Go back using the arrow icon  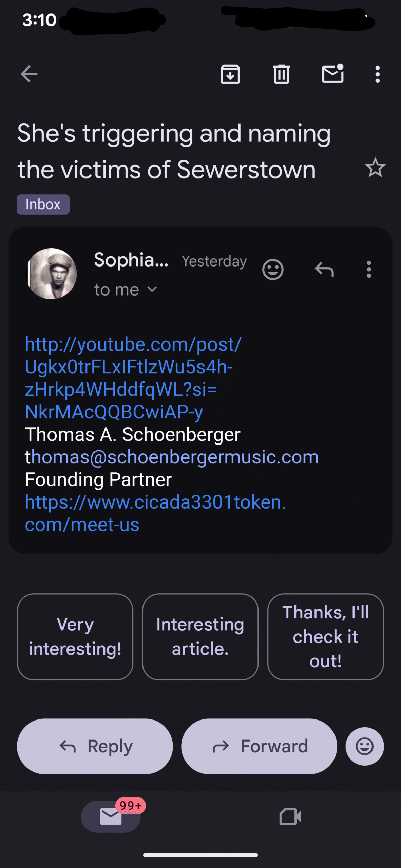tap(29, 74)
